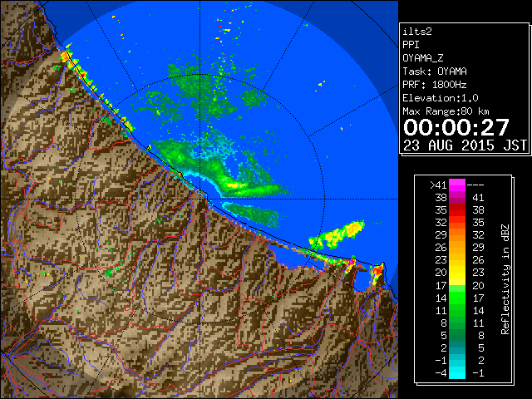Click the '>41' legend label

pyautogui.click(x=438, y=185)
